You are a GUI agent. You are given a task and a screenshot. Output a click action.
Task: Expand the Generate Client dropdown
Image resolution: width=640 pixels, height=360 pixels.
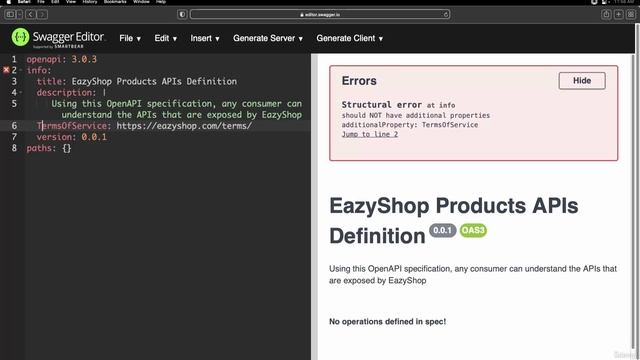tap(349, 38)
